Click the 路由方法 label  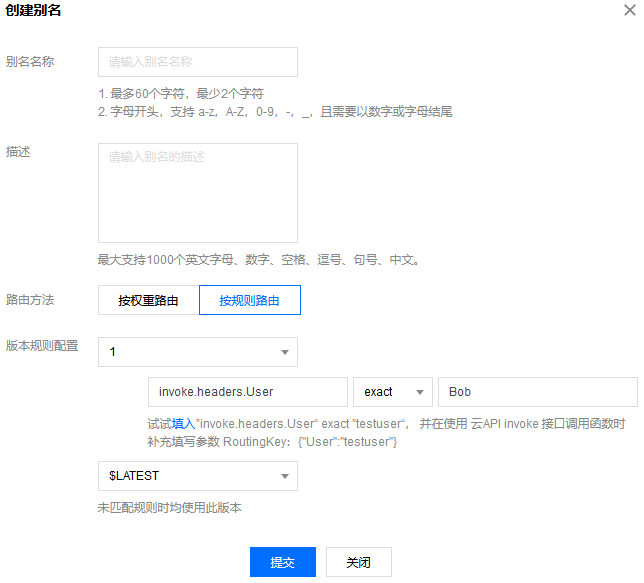click(x=30, y=300)
